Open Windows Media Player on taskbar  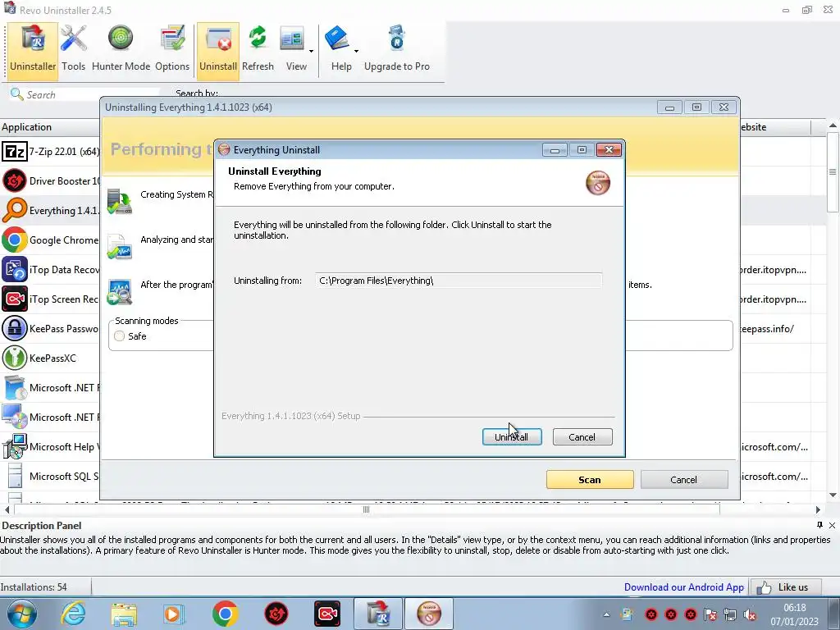(173, 614)
